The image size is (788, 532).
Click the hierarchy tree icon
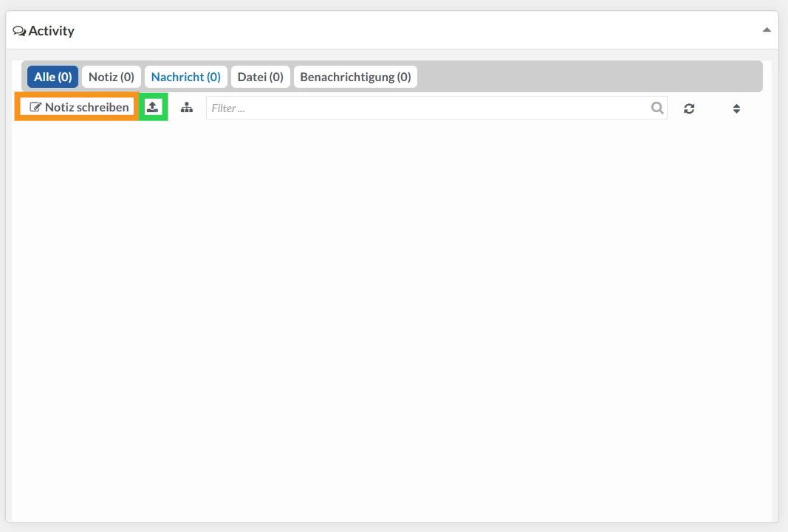tap(187, 108)
